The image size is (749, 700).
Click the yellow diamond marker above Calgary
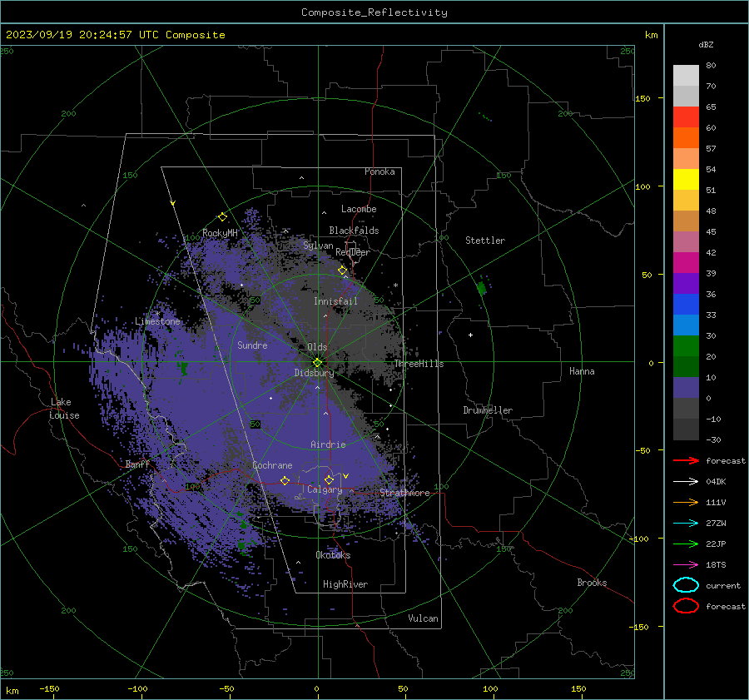(329, 479)
